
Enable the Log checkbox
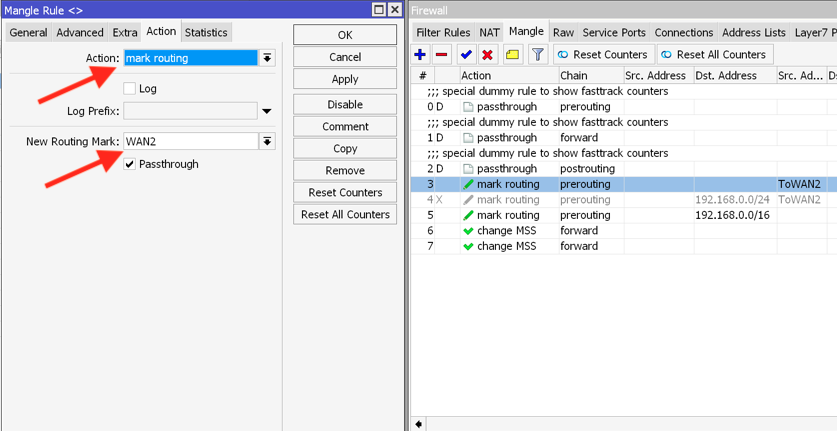point(129,89)
